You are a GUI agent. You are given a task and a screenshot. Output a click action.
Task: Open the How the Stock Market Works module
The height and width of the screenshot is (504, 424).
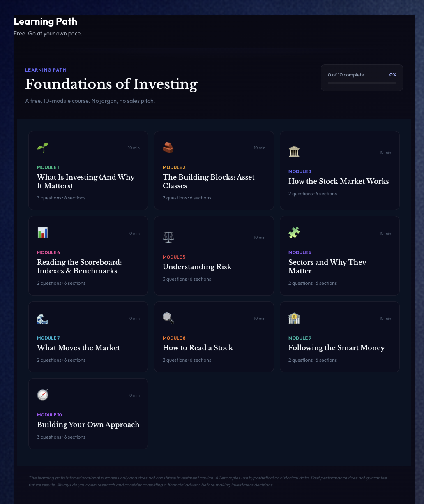click(x=339, y=170)
